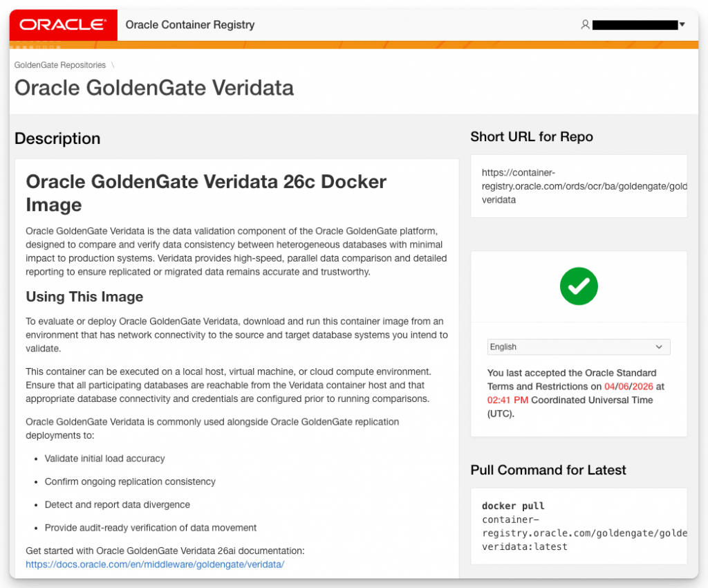Click the Using This Image heading

tap(84, 297)
